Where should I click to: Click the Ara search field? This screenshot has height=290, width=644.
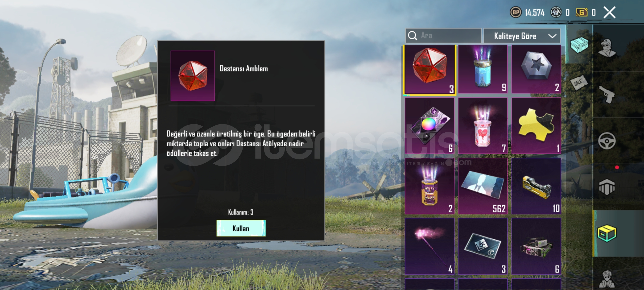tap(443, 36)
